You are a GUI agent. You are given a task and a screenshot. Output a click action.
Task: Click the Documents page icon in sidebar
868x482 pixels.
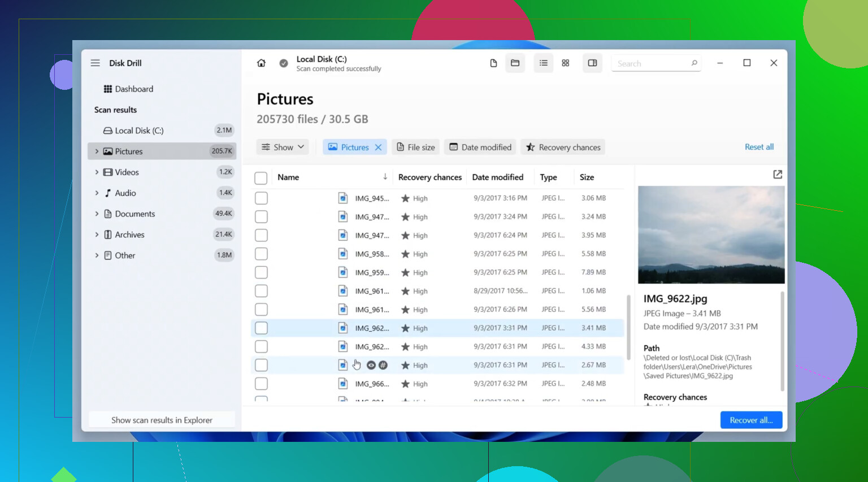pos(108,214)
